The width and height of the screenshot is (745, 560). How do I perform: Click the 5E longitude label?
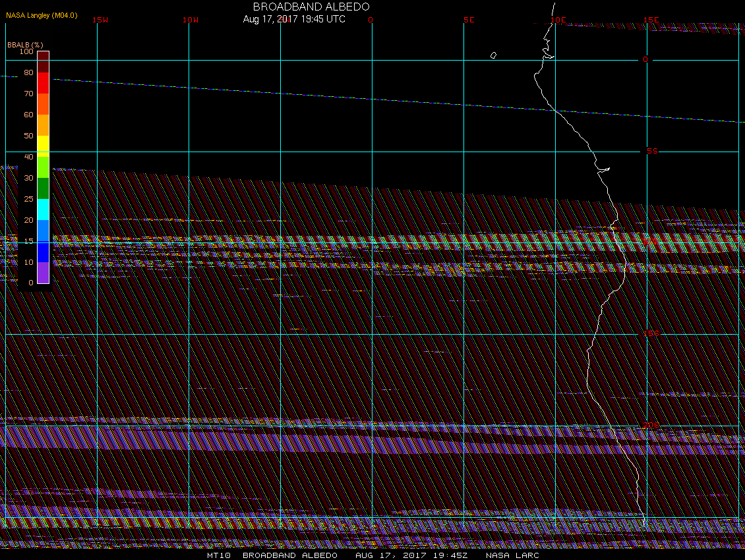[469, 20]
